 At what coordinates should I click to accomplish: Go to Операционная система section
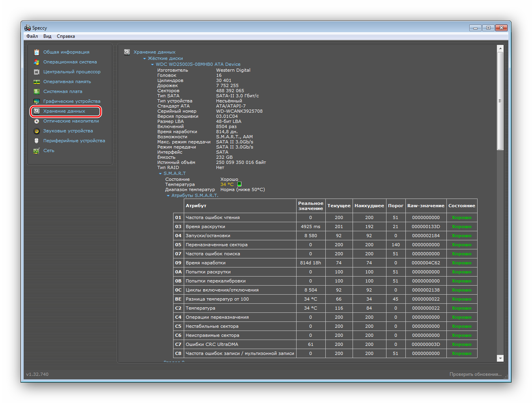[x=70, y=62]
